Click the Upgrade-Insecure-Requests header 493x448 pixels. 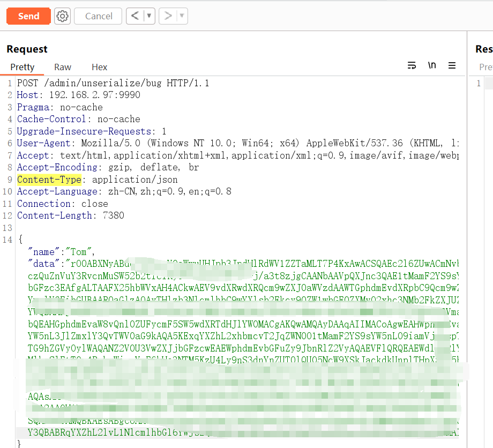coord(92,131)
